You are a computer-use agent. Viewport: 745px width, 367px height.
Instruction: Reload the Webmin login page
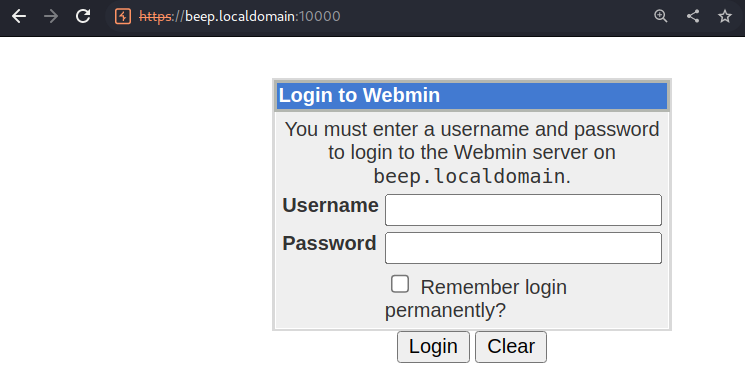coord(83,16)
